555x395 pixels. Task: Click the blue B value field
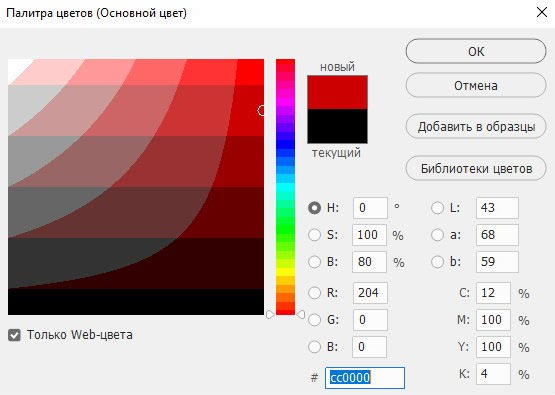pos(370,347)
